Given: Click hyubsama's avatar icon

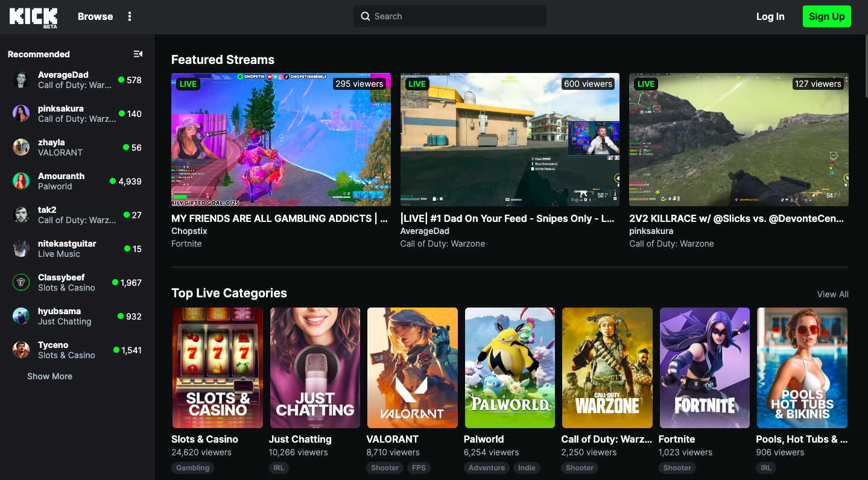Looking at the screenshot, I should [x=21, y=316].
